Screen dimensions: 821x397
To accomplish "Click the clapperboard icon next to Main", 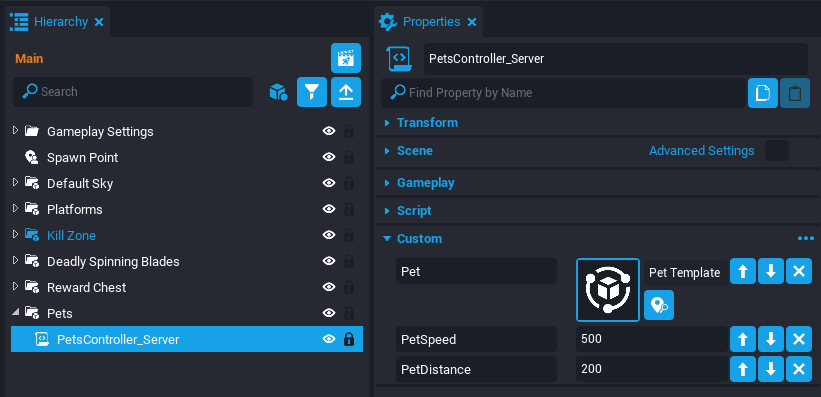I will (x=346, y=58).
